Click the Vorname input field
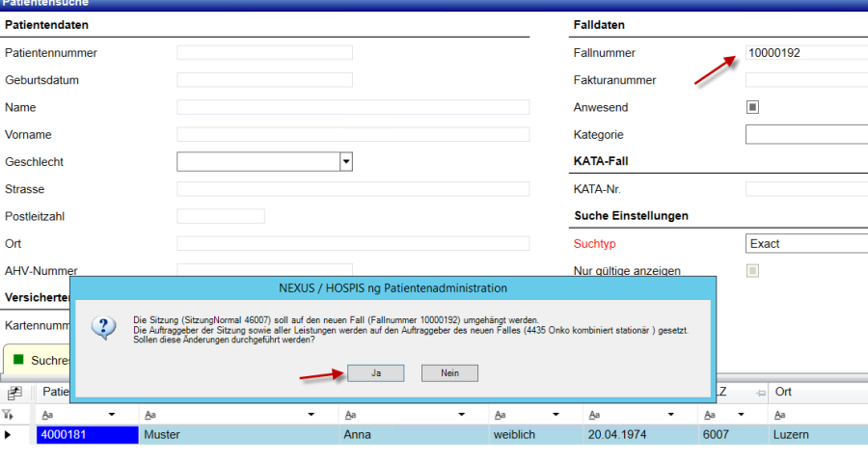This screenshot has width=868, height=465. 353,134
